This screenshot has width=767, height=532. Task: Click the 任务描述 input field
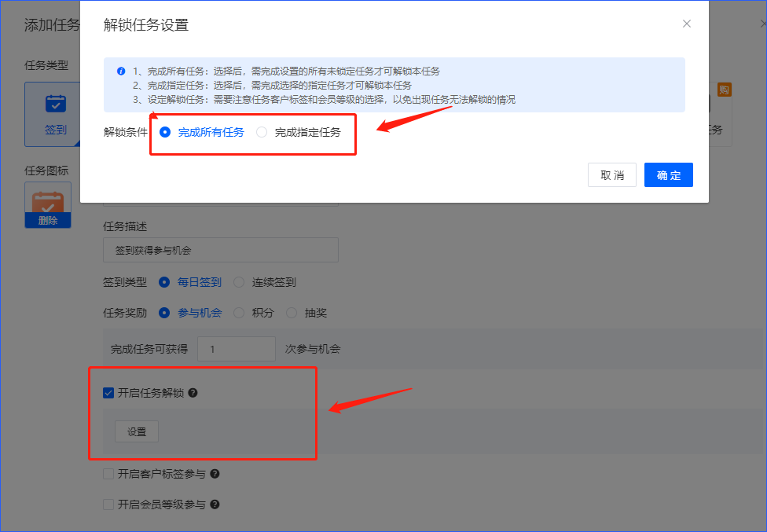coord(221,250)
